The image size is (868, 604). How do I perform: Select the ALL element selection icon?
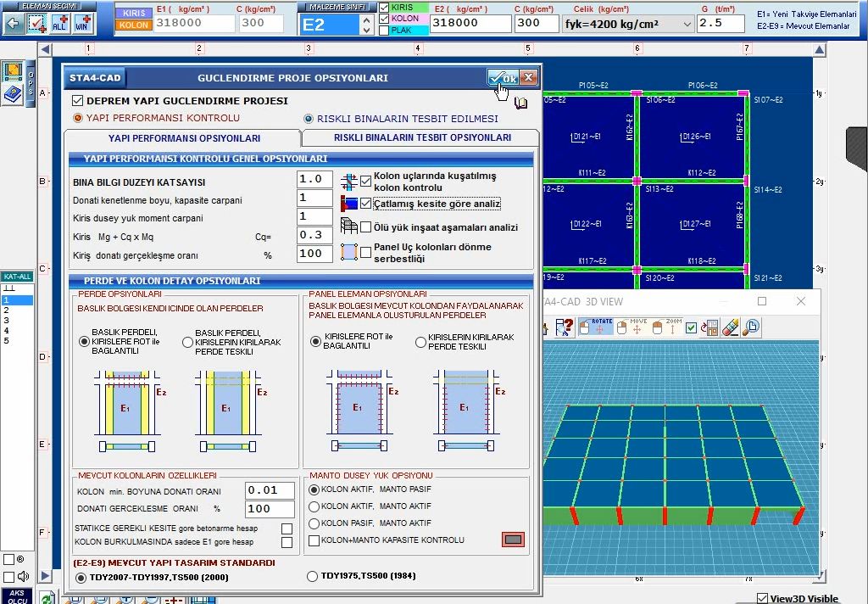coord(60,24)
